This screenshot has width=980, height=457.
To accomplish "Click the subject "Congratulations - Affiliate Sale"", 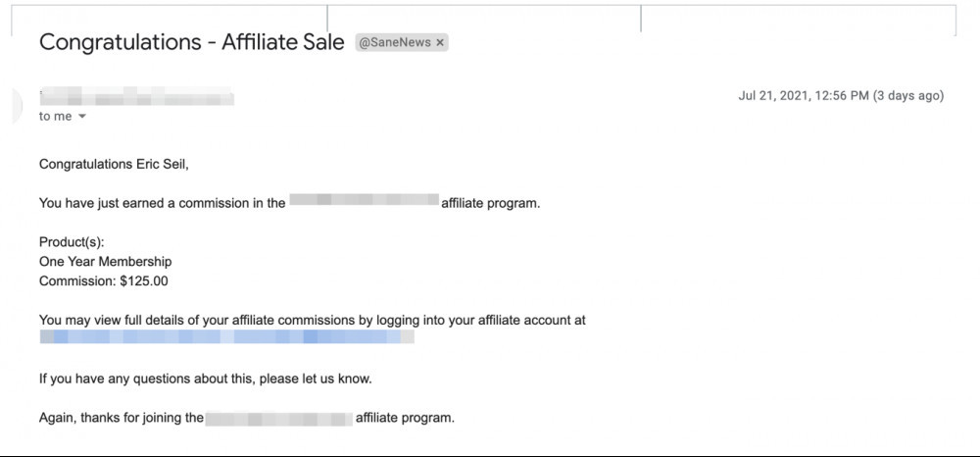I will coord(191,42).
